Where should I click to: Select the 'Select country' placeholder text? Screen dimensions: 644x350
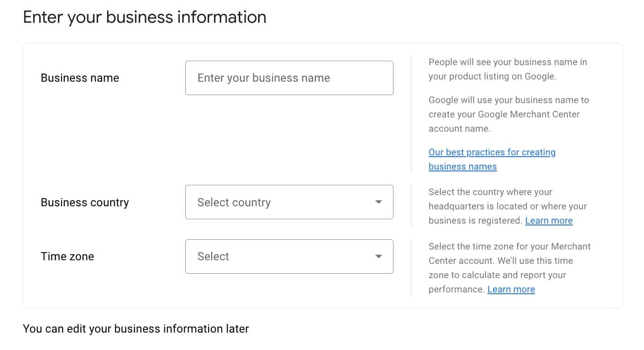click(x=234, y=202)
